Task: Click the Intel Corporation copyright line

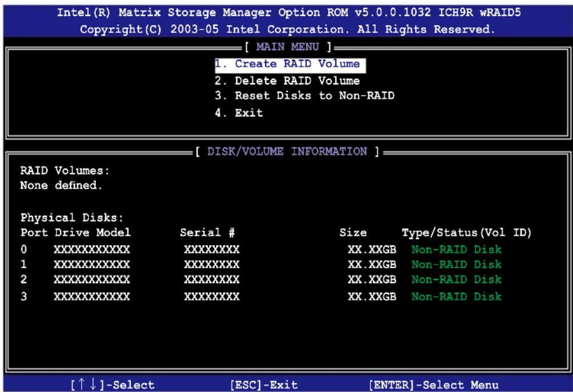Action: coord(288,29)
